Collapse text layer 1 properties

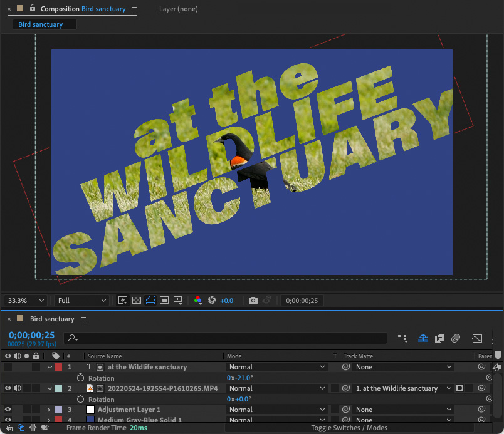coord(50,367)
